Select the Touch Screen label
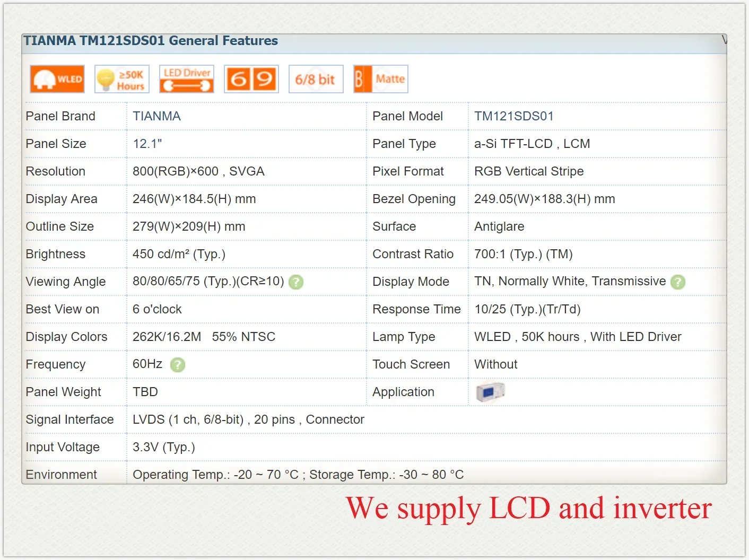 click(411, 364)
